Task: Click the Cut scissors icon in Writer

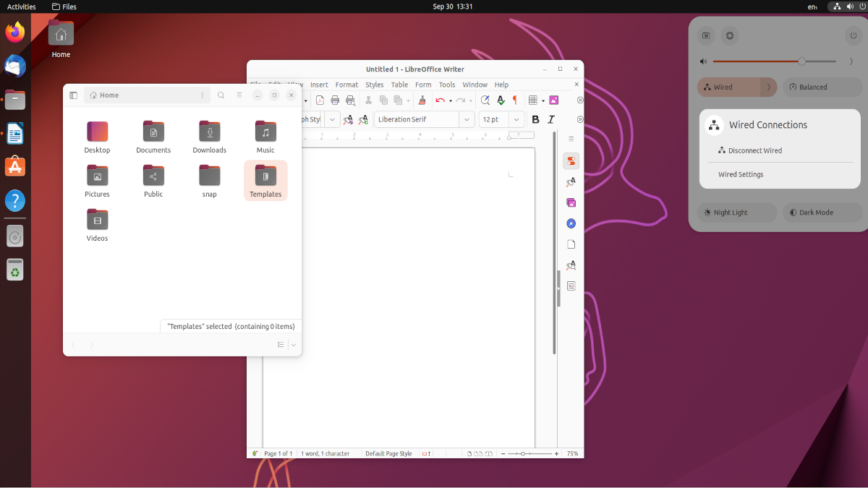Action: pos(369,100)
